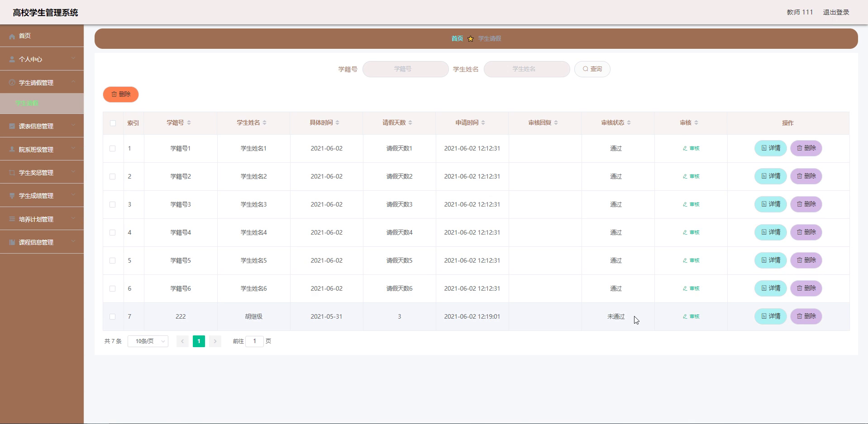Image resolution: width=868 pixels, height=424 pixels.
Task: Click the home icon beside 首页 in the sidebar
Action: coord(12,36)
